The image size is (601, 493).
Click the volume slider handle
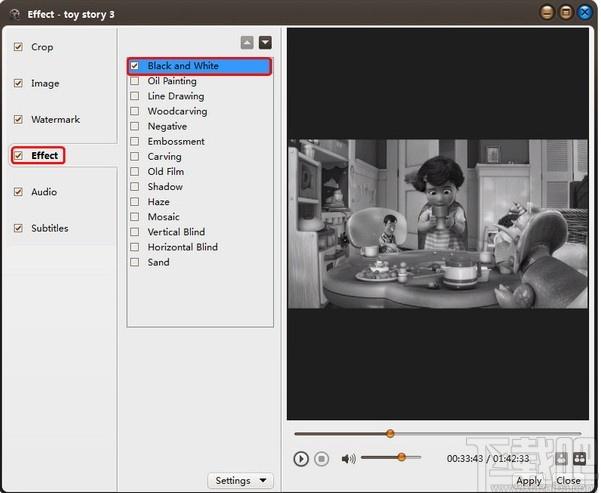401,457
